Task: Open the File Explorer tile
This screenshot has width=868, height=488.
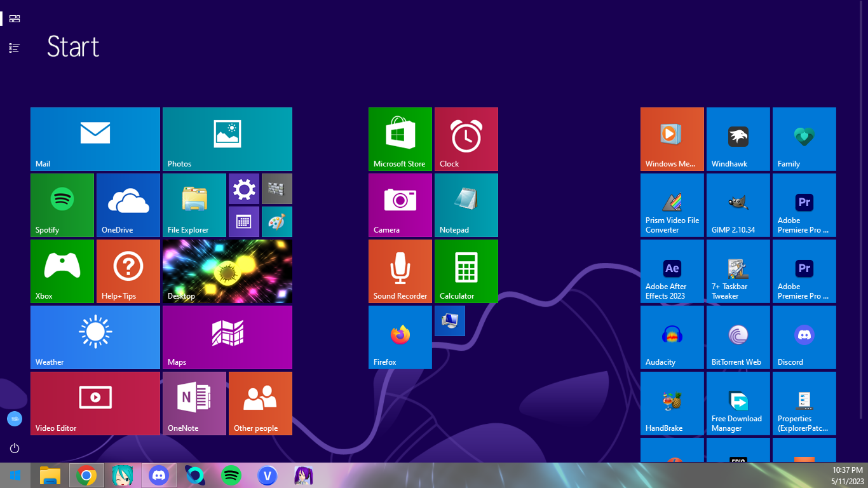Action: pyautogui.click(x=194, y=205)
